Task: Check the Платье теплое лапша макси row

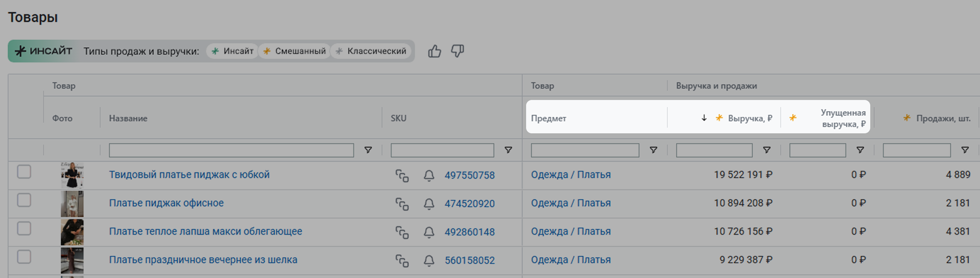Action: pos(24,229)
